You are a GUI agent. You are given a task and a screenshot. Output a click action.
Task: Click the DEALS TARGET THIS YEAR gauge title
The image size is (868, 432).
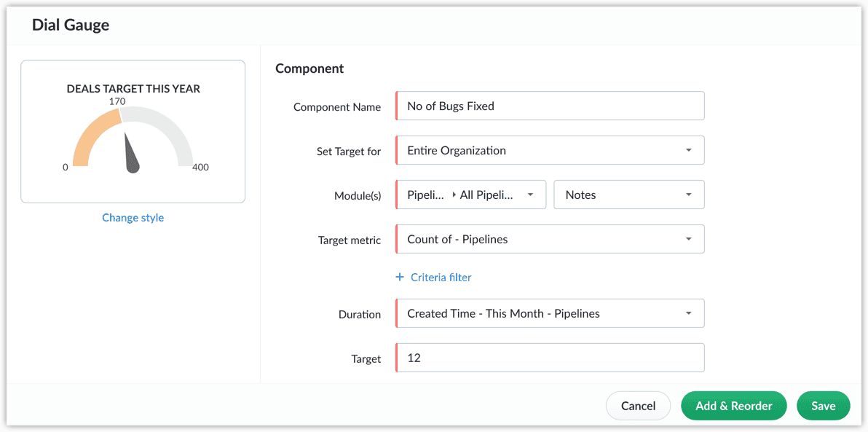click(133, 89)
